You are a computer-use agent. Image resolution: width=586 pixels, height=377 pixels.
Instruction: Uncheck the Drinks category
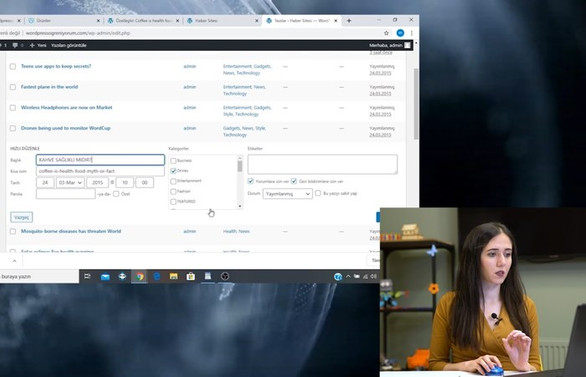[173, 171]
